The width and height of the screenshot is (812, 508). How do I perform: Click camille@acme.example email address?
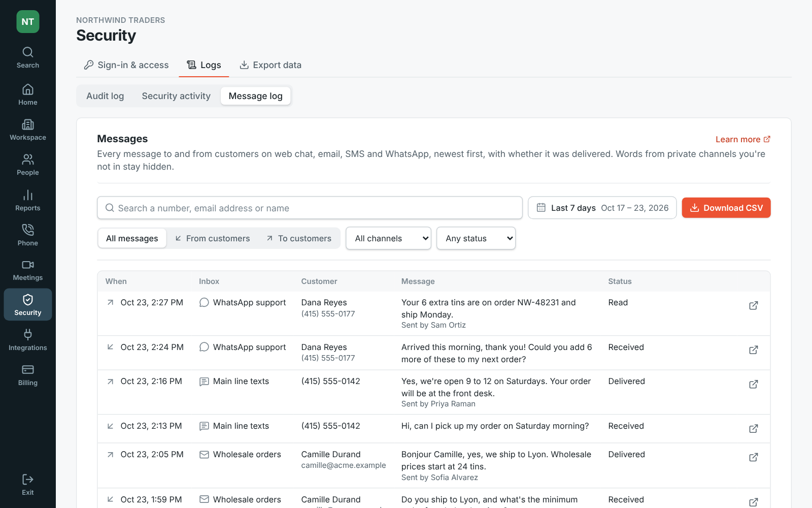pos(344,465)
